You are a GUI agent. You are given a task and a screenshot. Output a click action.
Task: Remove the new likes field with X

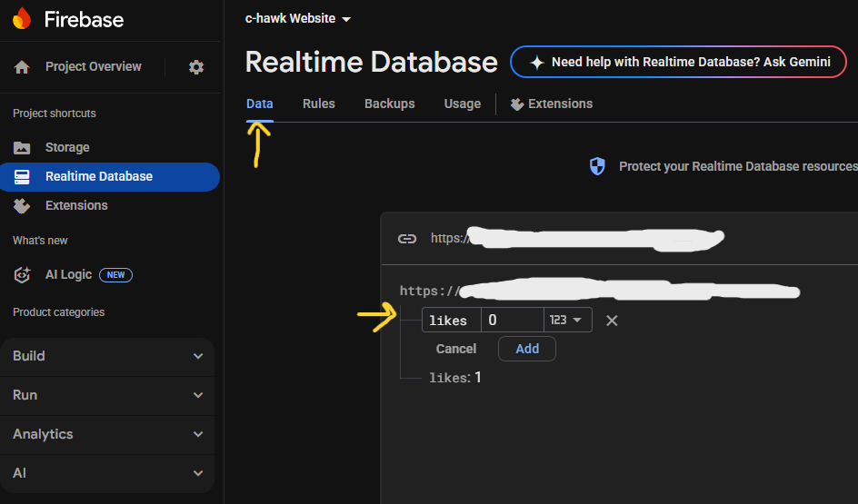pyautogui.click(x=612, y=321)
